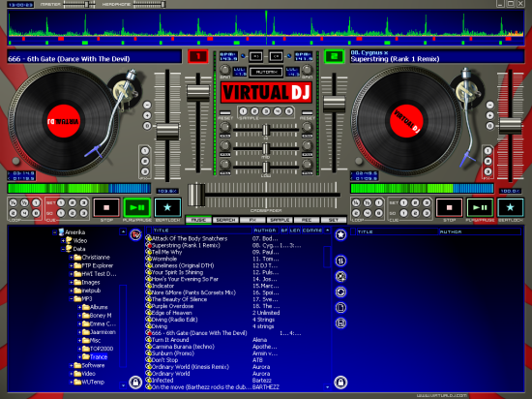Activate the Automix button
This screenshot has height=399, width=532.
[266, 72]
